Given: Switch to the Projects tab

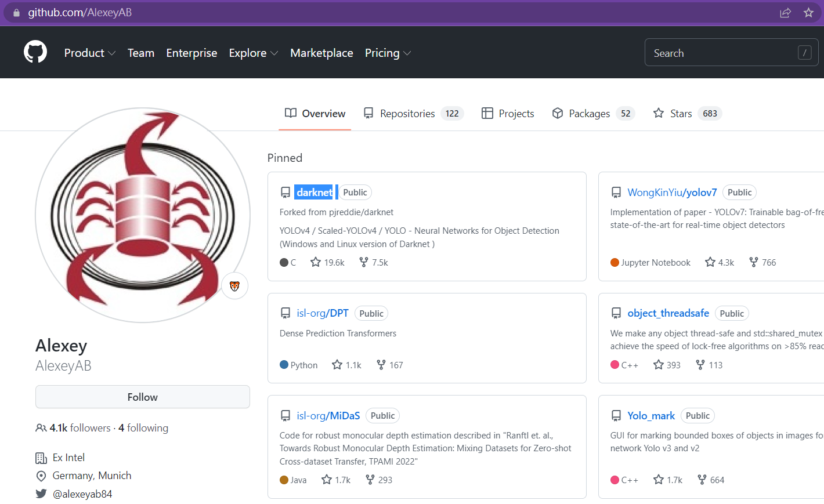Looking at the screenshot, I should click(x=508, y=114).
